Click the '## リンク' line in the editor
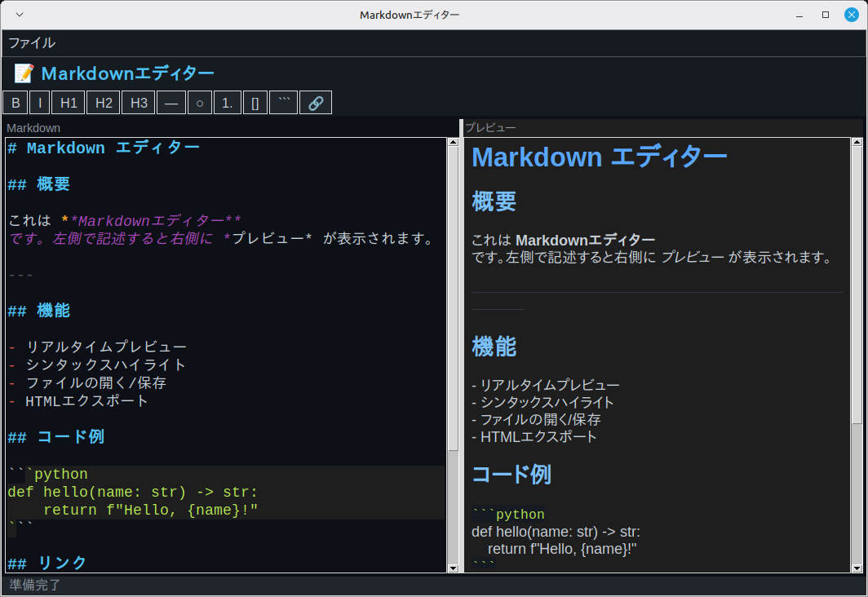Image resolution: width=868 pixels, height=597 pixels. 47,563
